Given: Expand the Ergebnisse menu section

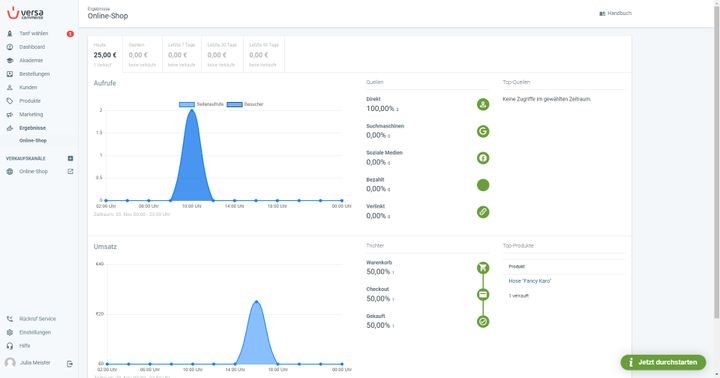Looking at the screenshot, I should coord(32,128).
